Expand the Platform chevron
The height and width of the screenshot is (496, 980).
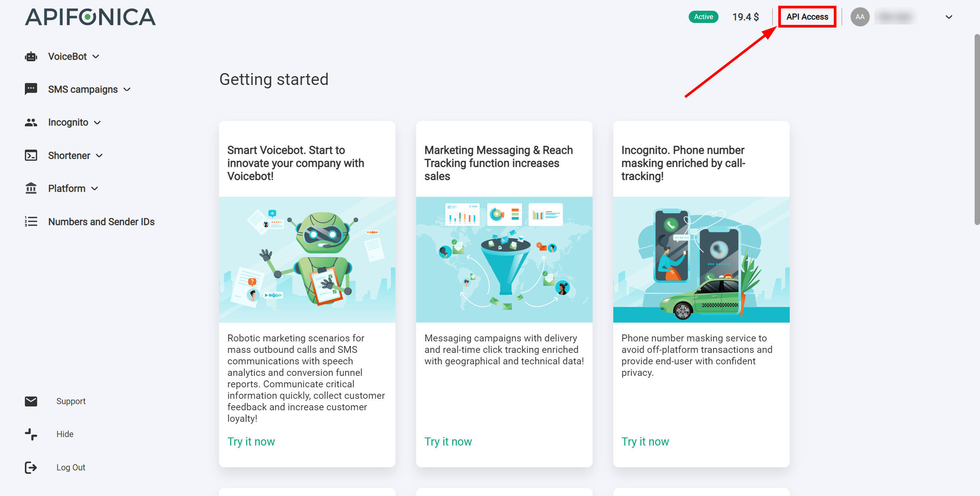click(x=95, y=188)
